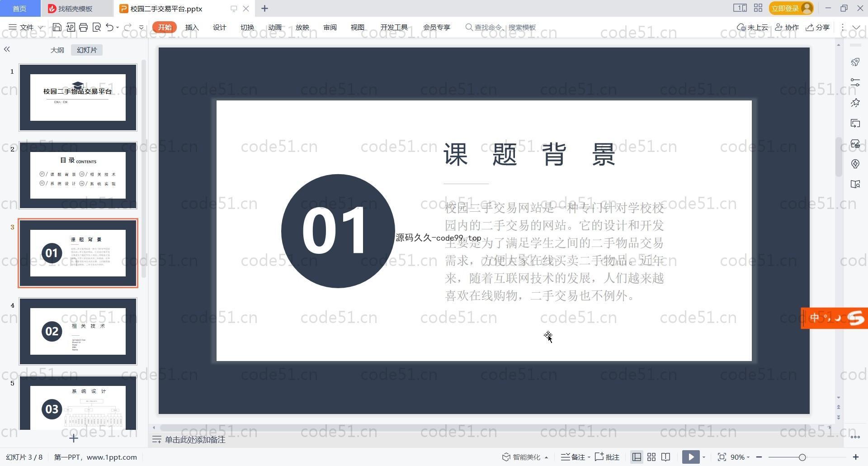Click fit slide to window icon
Viewport: 868px width, 466px height.
[x=722, y=457]
